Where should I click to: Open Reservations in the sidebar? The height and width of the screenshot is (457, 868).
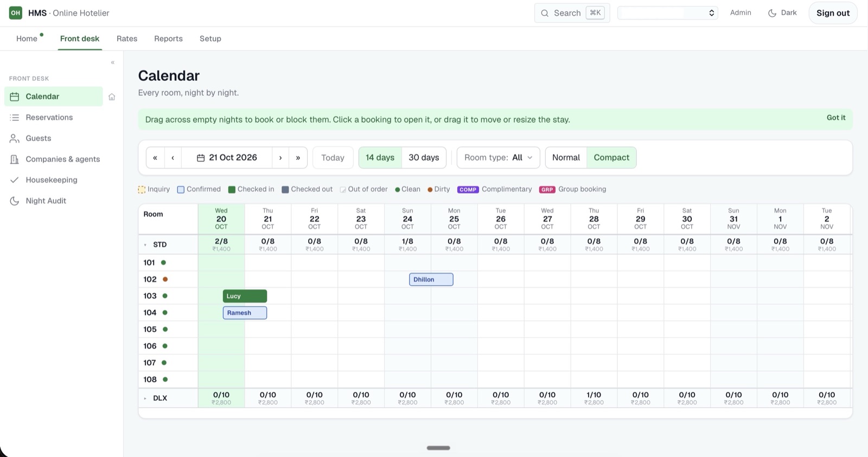53,118
